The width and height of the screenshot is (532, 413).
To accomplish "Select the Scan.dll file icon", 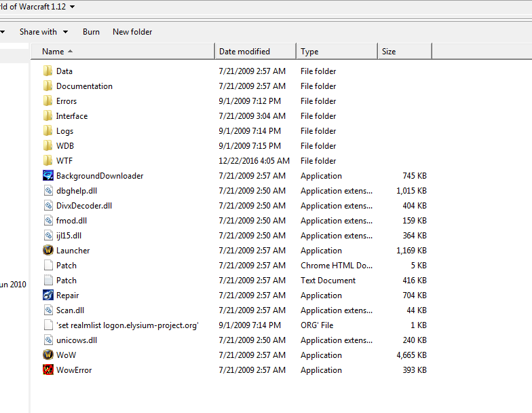I will (x=48, y=310).
